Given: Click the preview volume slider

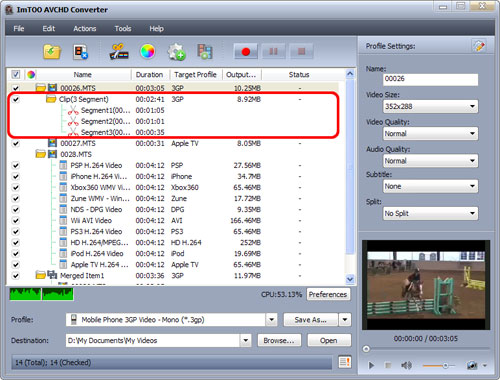Looking at the screenshot, I should [438, 366].
